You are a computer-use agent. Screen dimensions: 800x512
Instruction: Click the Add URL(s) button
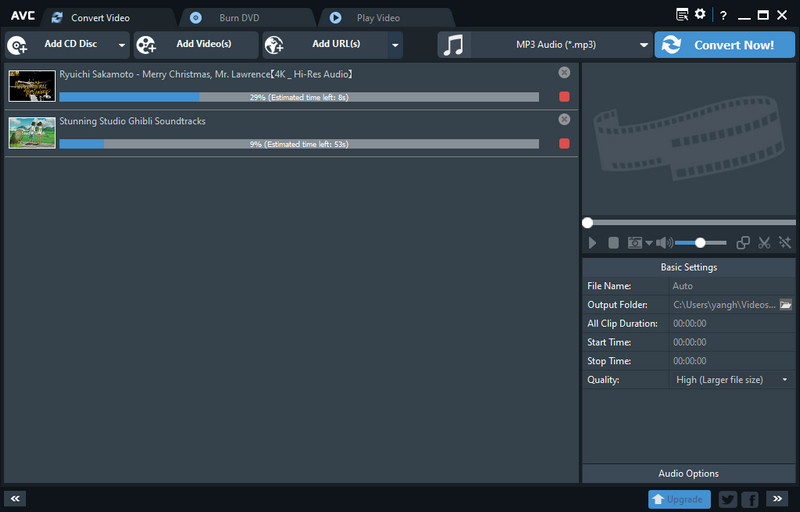tap(325, 45)
